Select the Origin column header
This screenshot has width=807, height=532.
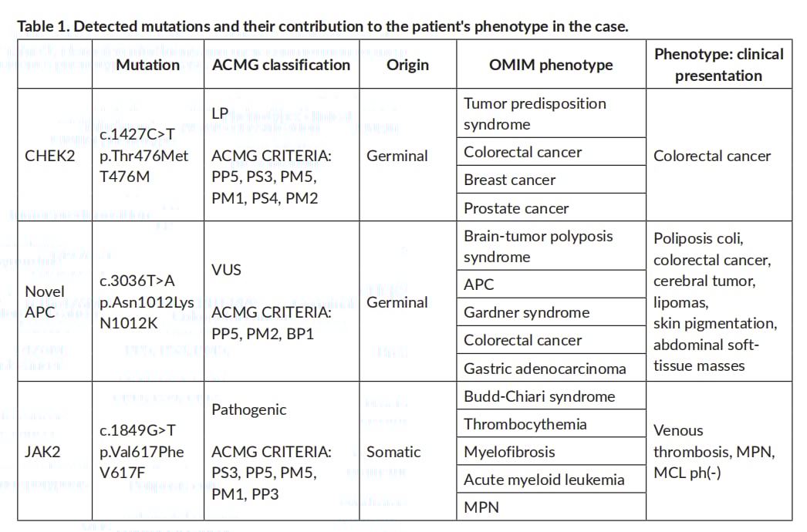407,65
